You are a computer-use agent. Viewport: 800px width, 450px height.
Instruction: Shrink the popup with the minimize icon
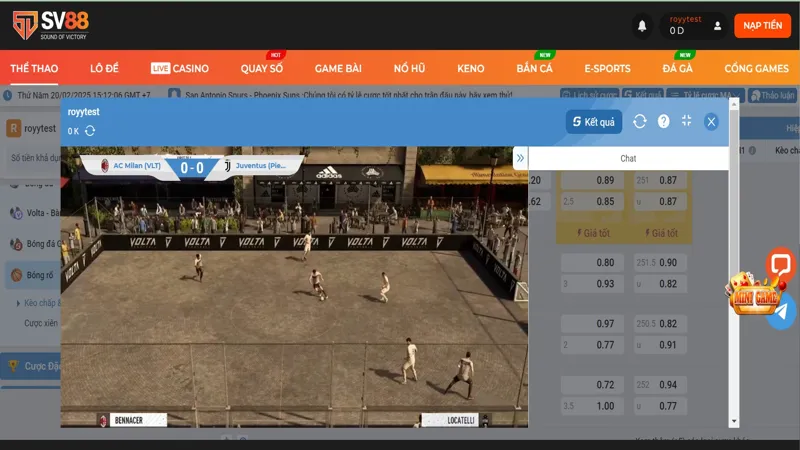[686, 120]
